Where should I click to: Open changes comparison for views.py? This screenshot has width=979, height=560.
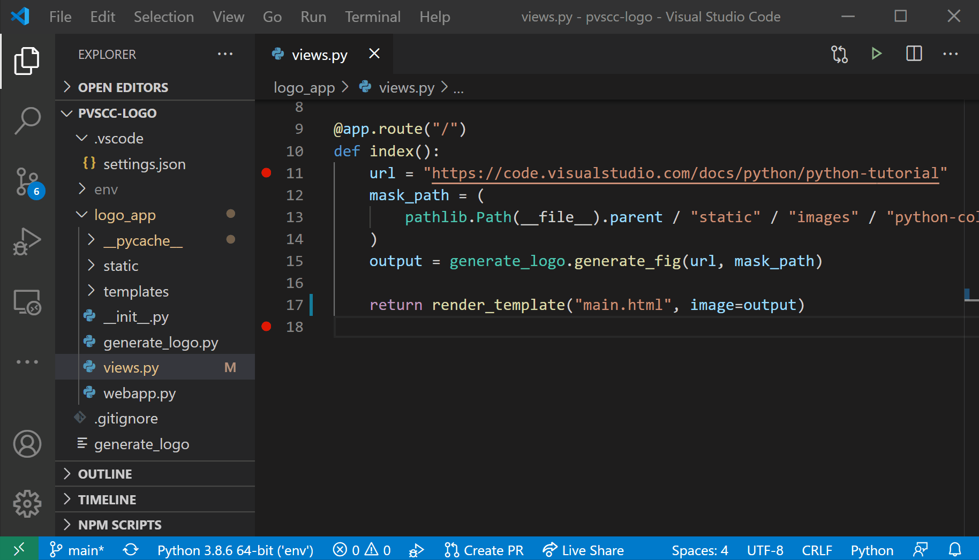839,54
